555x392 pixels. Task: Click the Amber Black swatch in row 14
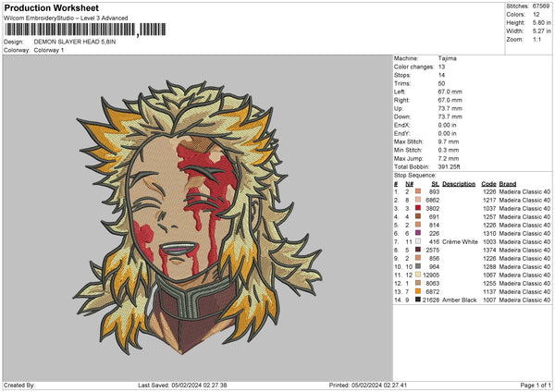(418, 300)
